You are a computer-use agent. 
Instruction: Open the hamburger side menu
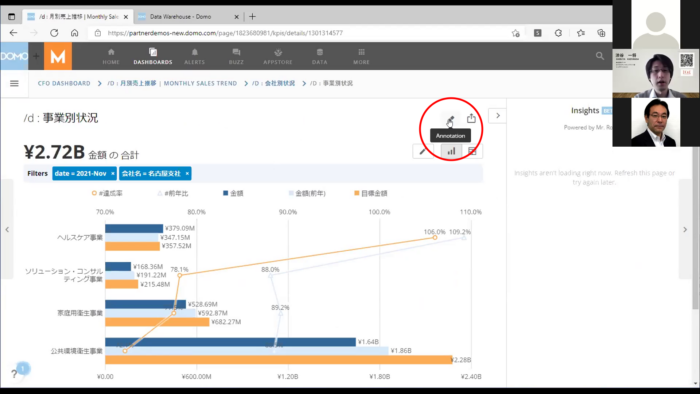(14, 83)
